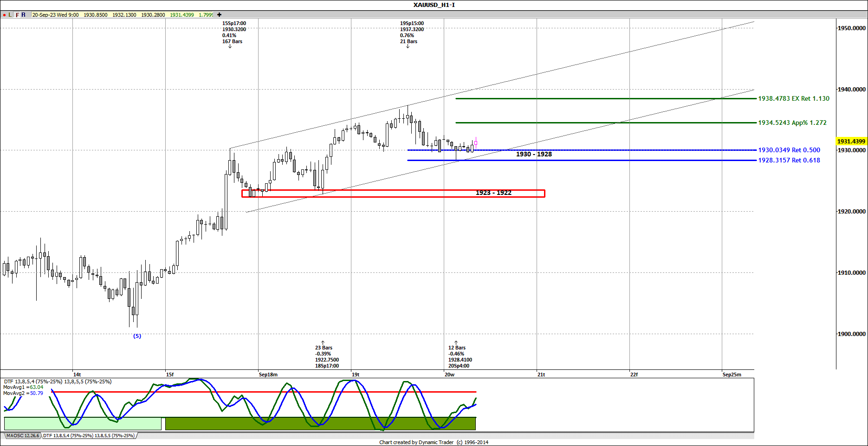Toggle the R button on the toolbar
The width and height of the screenshot is (868, 446).
click(24, 14)
